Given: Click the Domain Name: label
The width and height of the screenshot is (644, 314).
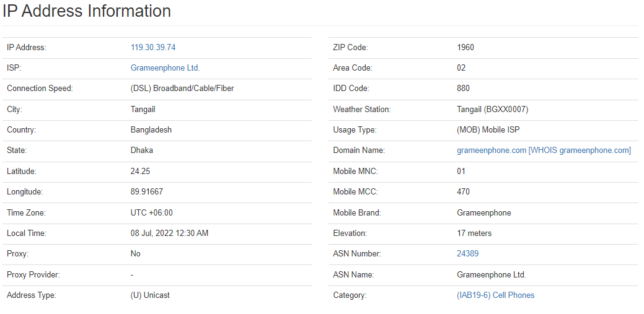Looking at the screenshot, I should pyautogui.click(x=359, y=150).
